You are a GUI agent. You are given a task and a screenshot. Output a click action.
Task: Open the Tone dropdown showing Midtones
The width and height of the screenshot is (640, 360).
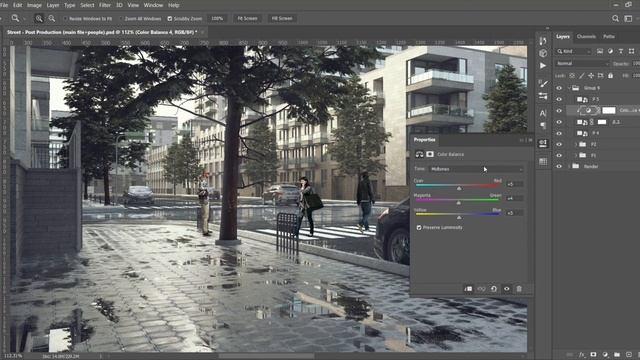[477, 169]
